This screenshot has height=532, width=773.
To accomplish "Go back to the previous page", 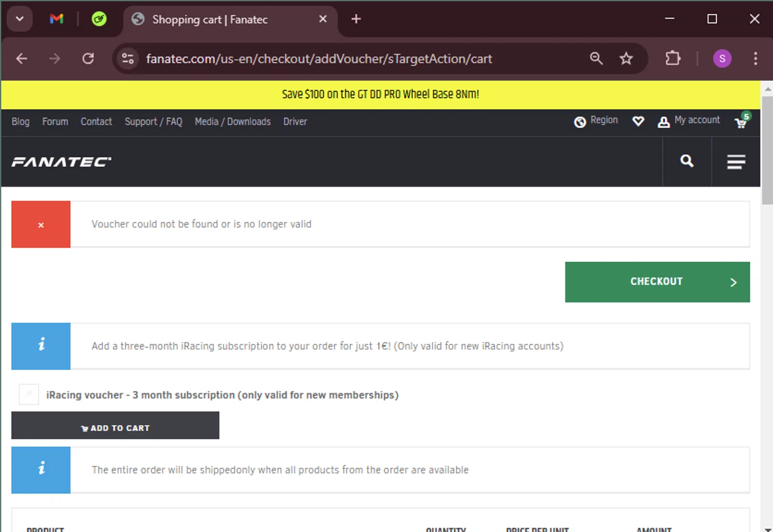I will pyautogui.click(x=22, y=59).
